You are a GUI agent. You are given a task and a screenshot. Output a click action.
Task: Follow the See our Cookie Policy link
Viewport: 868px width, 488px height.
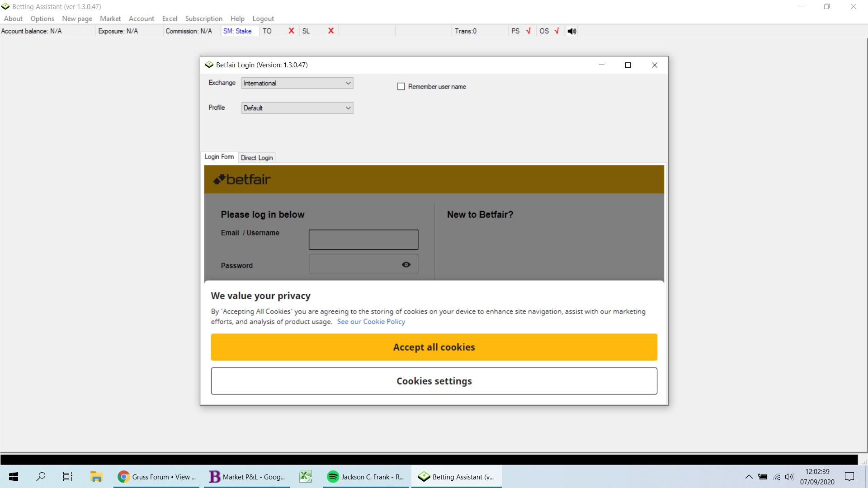371,322
